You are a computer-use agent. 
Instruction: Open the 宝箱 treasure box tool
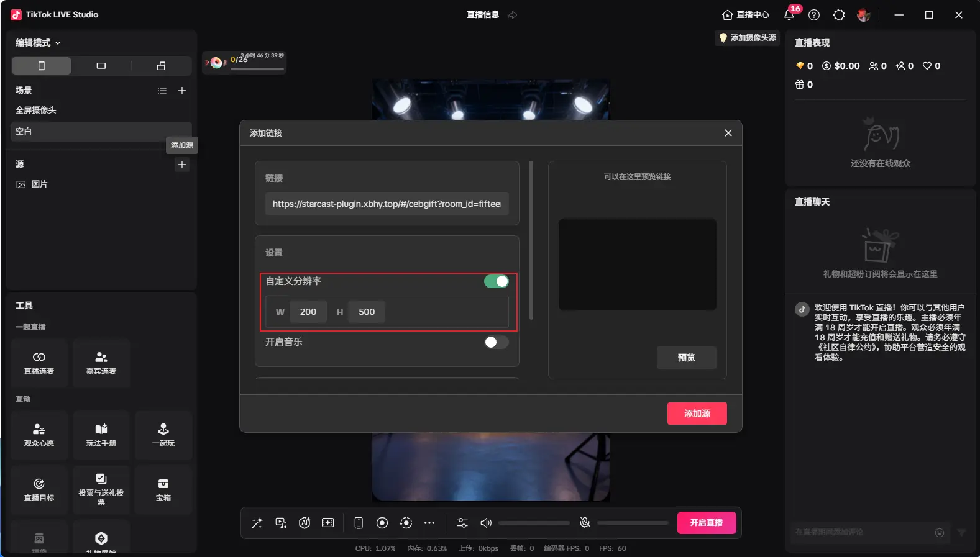163,490
